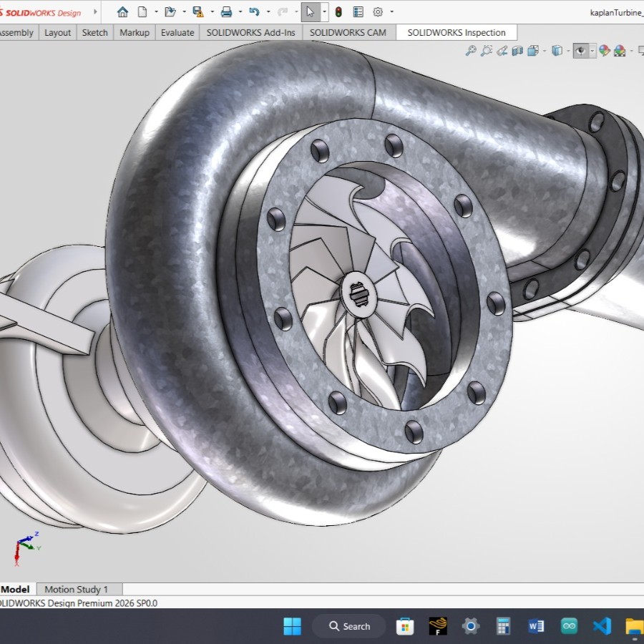Viewport: 644px width, 644px height.
Task: Switch to the Evaluate tab
Action: [177, 32]
